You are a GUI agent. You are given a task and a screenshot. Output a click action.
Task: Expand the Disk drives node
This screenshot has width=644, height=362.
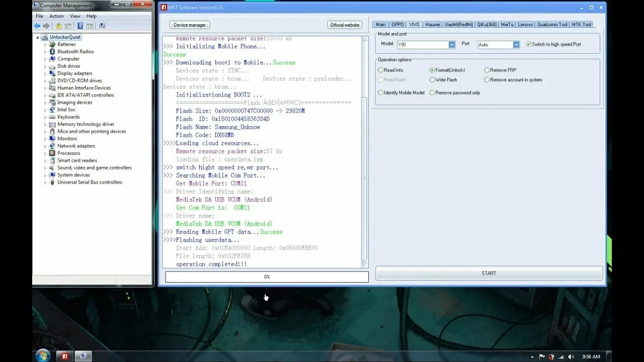(x=45, y=66)
